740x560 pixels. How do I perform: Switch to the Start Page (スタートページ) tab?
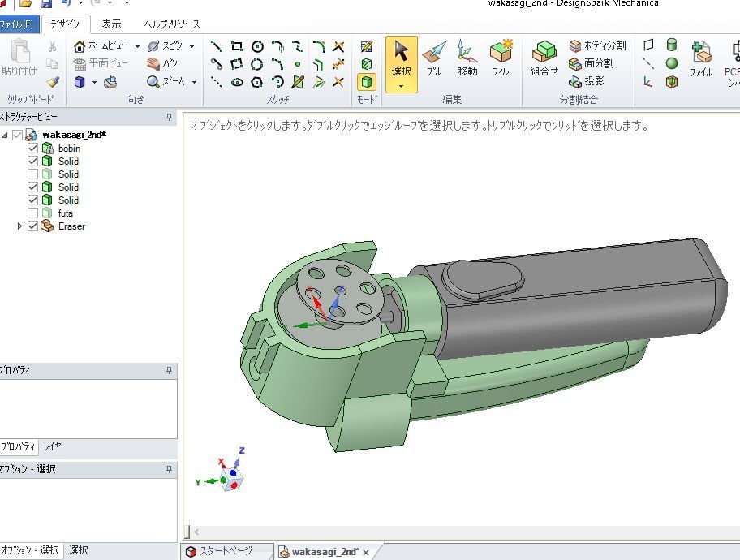pos(218,551)
